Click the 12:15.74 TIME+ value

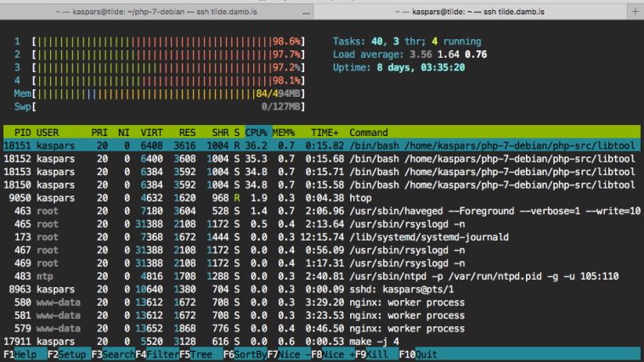pos(322,237)
